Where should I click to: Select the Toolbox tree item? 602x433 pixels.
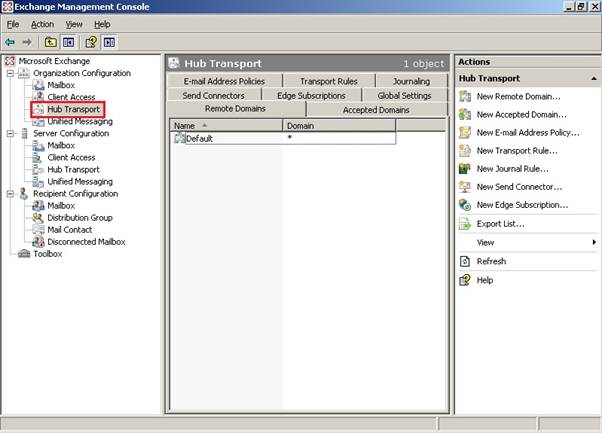(x=48, y=254)
